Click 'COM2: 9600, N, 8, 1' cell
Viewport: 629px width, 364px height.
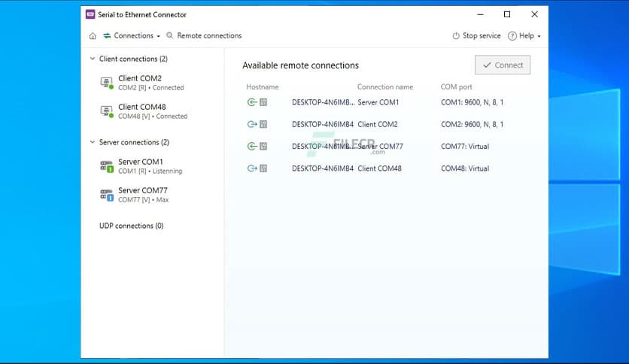pos(473,124)
